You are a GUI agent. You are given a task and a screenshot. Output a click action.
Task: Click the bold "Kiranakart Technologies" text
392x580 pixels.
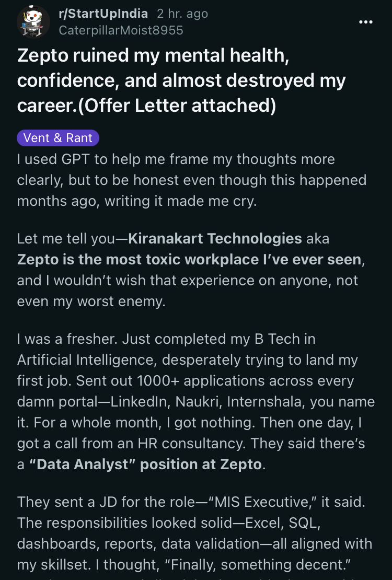click(215, 239)
